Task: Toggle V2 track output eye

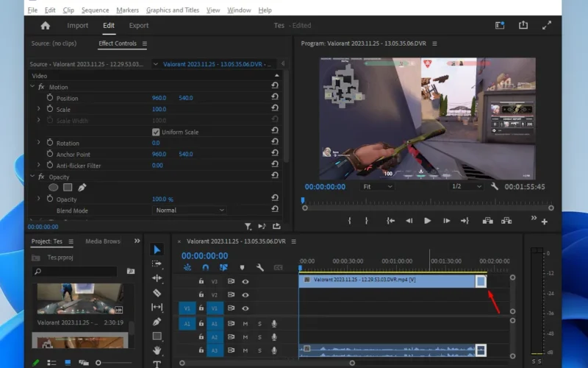Action: [x=245, y=295]
